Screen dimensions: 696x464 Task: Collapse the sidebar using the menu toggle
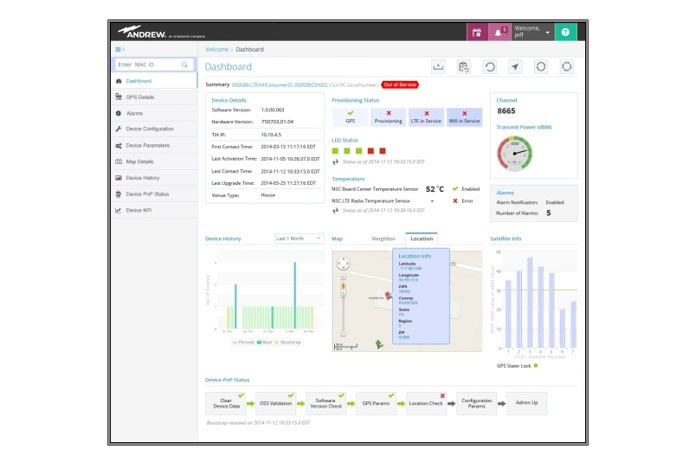121,48
